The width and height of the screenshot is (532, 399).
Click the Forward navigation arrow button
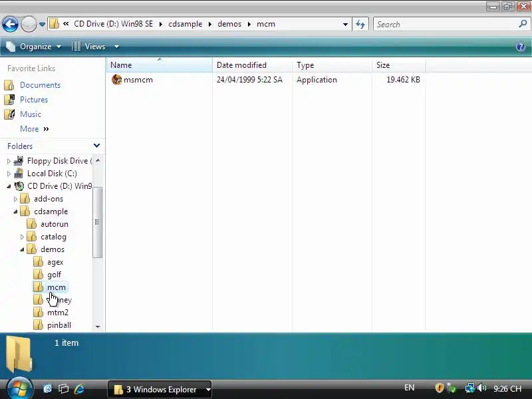29,25
